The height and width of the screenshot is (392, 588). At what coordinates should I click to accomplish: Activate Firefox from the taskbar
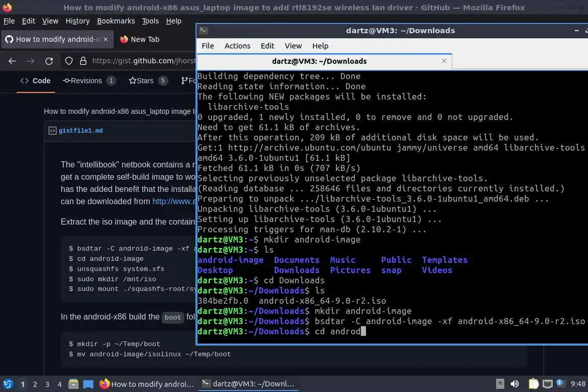click(146, 384)
